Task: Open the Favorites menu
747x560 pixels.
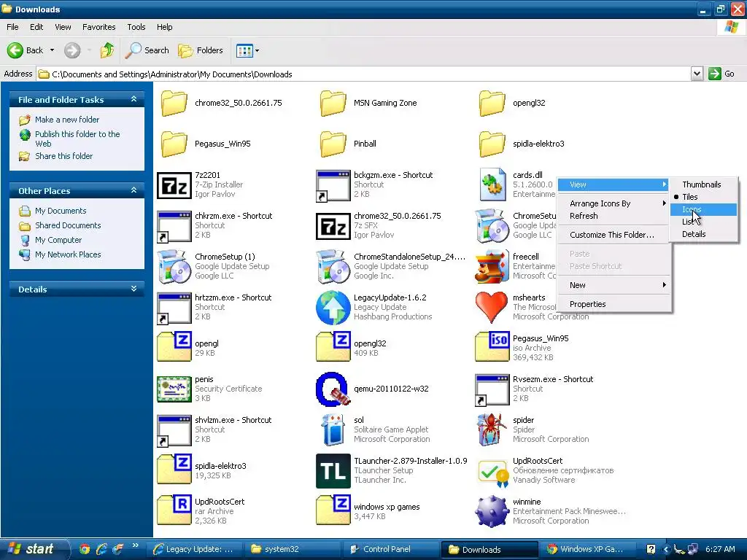Action: pyautogui.click(x=98, y=27)
